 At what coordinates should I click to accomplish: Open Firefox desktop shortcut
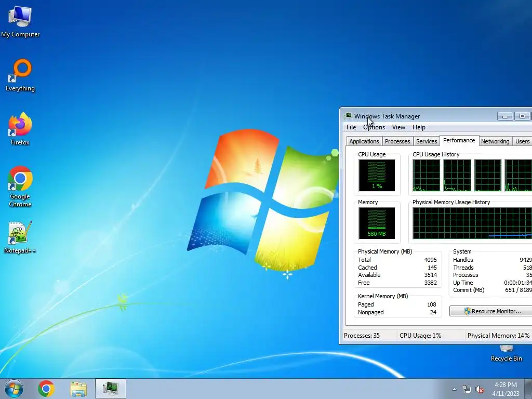[20, 129]
